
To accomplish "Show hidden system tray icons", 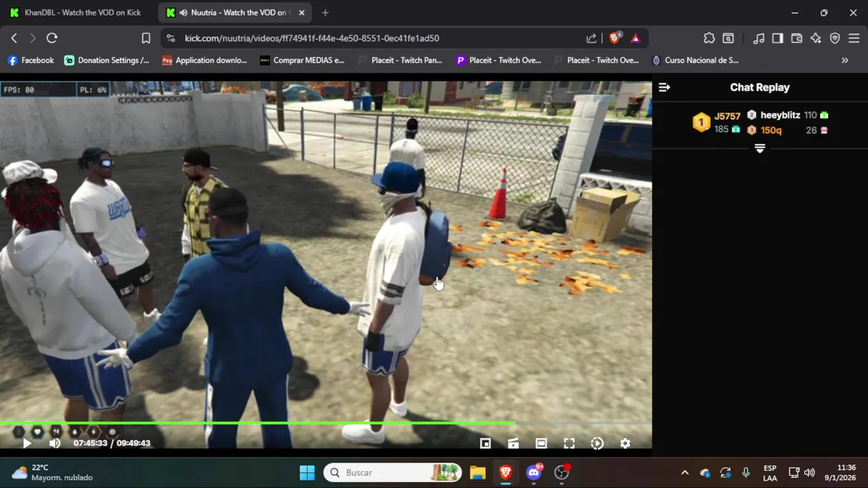I will point(685,472).
